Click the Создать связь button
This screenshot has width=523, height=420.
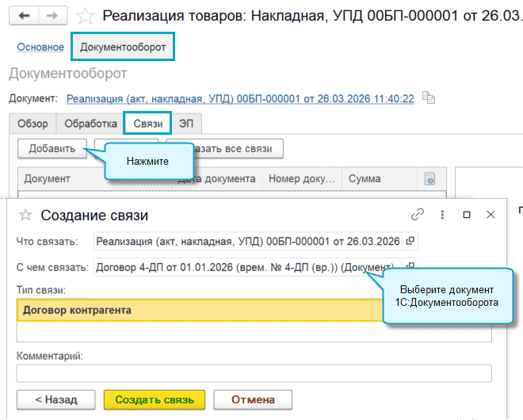click(155, 399)
